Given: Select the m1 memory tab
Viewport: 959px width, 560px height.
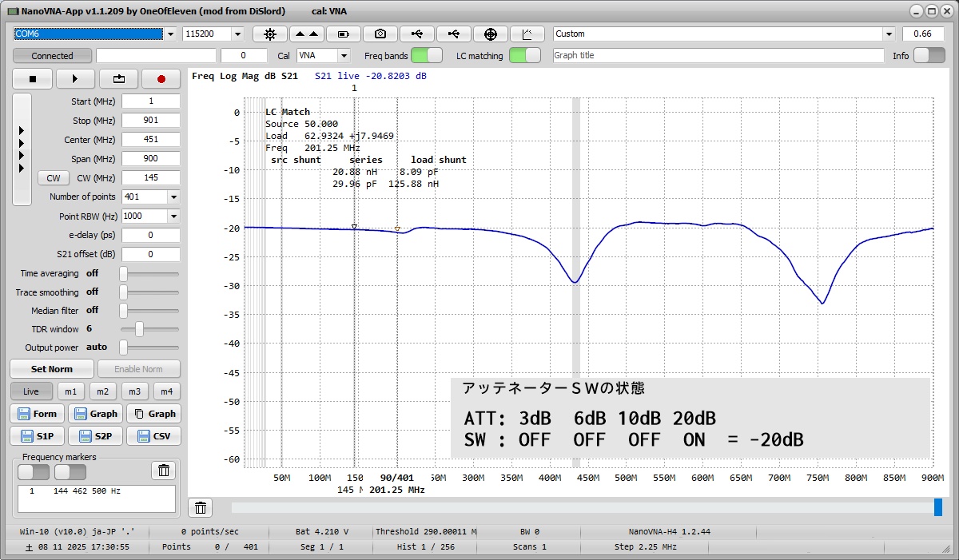Looking at the screenshot, I should [71, 391].
